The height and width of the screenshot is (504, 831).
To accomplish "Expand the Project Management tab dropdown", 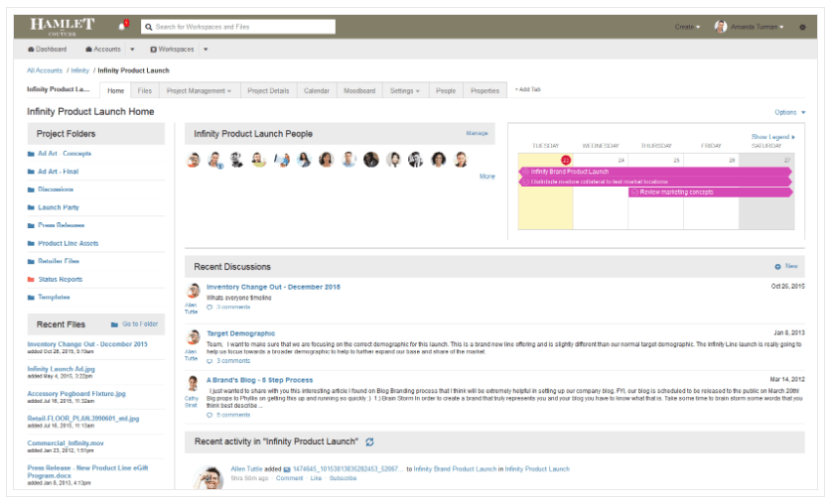I will 229,91.
